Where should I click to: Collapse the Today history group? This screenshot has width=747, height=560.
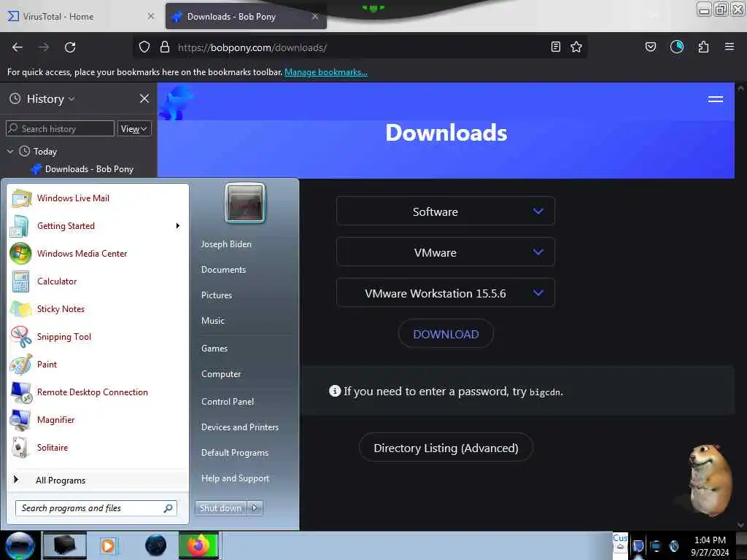tap(10, 152)
